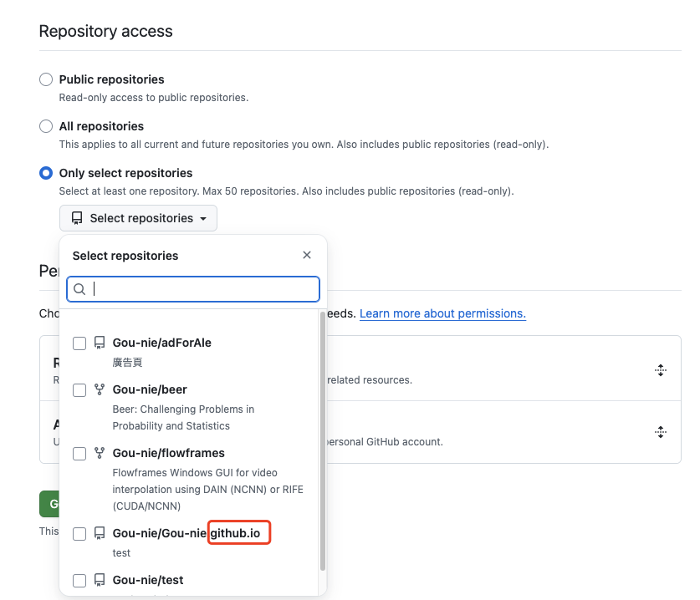The image size is (700, 600).
Task: Select the Gou-nie/test repository name
Action: tap(148, 580)
